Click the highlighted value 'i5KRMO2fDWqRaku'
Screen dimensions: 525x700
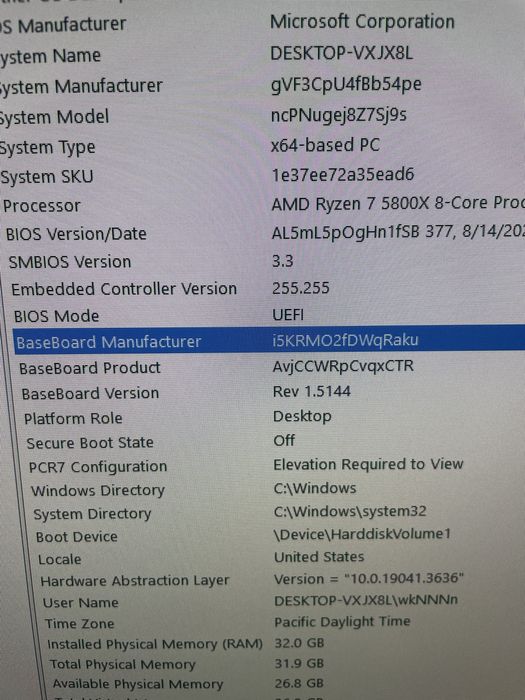pos(345,340)
